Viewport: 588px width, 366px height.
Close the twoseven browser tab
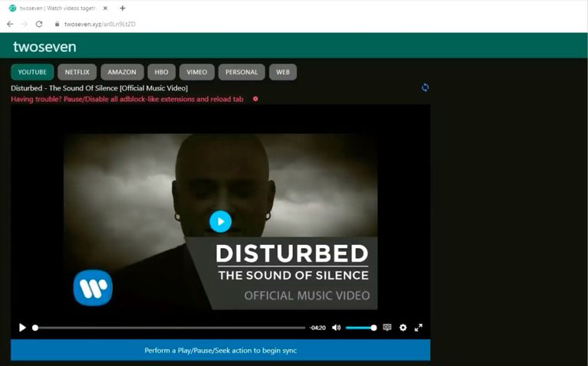pos(105,8)
